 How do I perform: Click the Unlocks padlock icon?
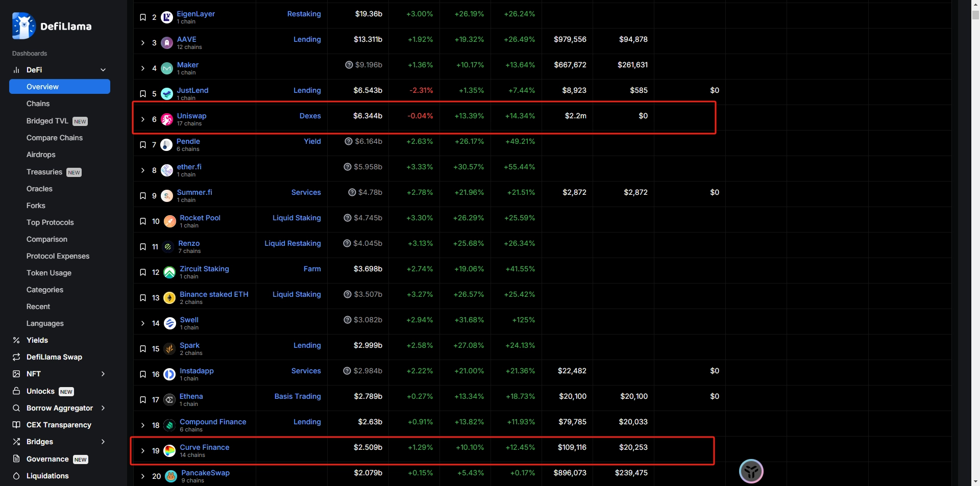pos(16,391)
